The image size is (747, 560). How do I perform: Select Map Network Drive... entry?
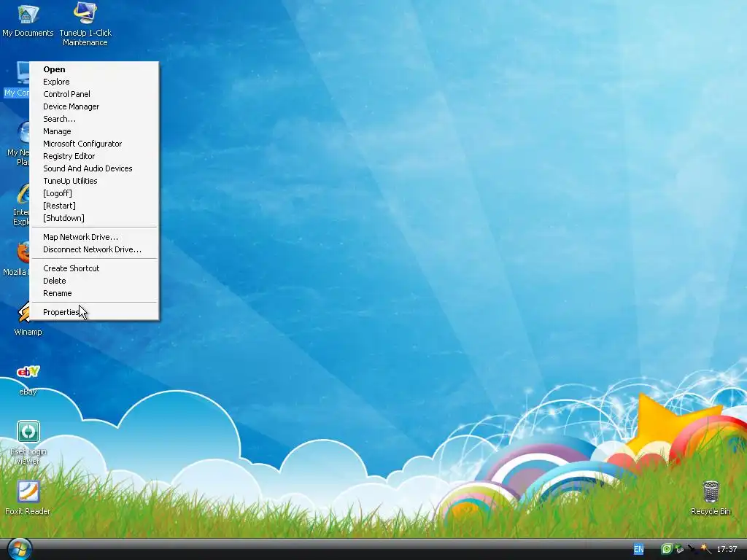94,237
